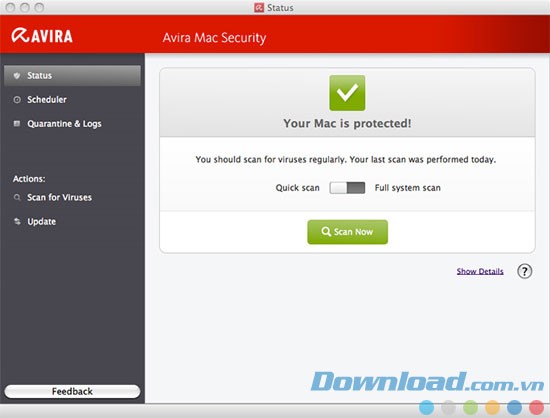The image size is (550, 418).
Task: Start a scan with Scan Now
Action: [x=347, y=232]
